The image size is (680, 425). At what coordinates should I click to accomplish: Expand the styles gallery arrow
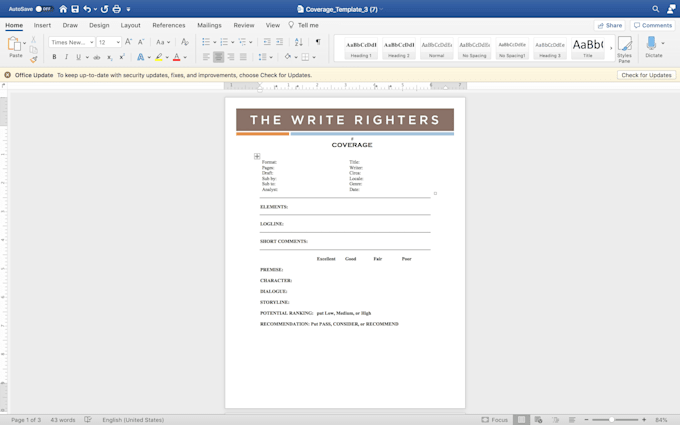tap(611, 48)
